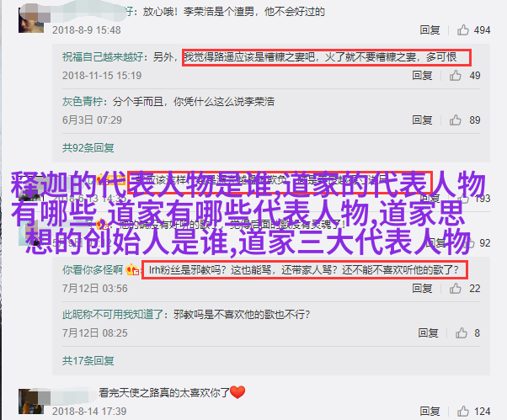The height and width of the screenshot is (420, 507).
Task: Expand 共17条回复 replies
Action: [88, 360]
